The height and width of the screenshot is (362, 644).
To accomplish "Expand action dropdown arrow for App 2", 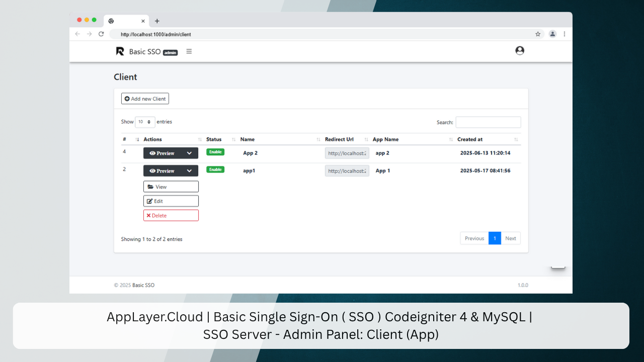I will pyautogui.click(x=190, y=153).
